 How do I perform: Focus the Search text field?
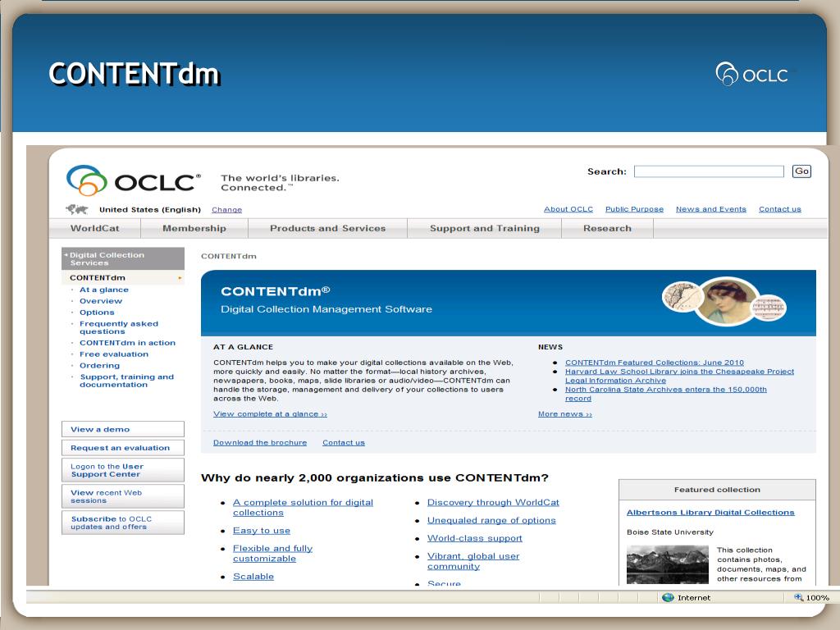pyautogui.click(x=709, y=171)
